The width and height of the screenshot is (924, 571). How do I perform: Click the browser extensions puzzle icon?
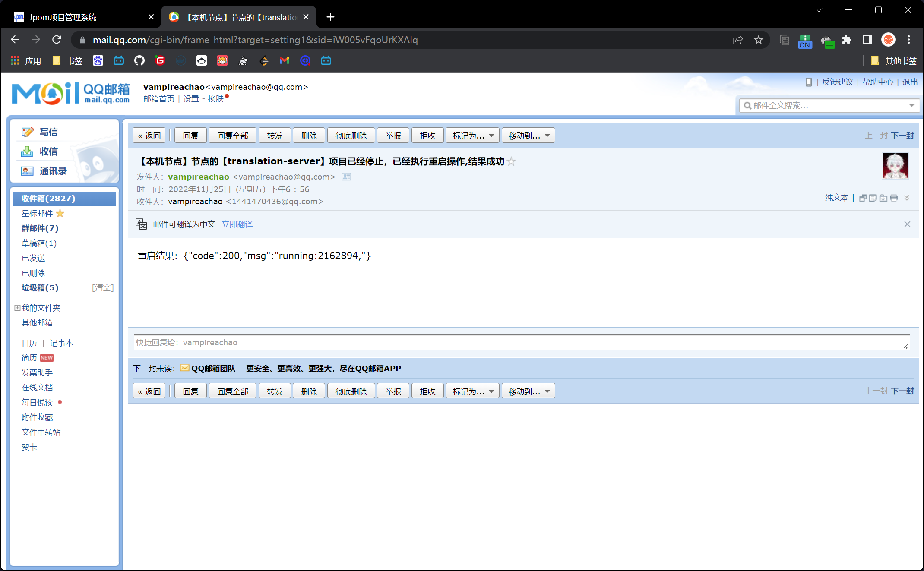(x=847, y=40)
